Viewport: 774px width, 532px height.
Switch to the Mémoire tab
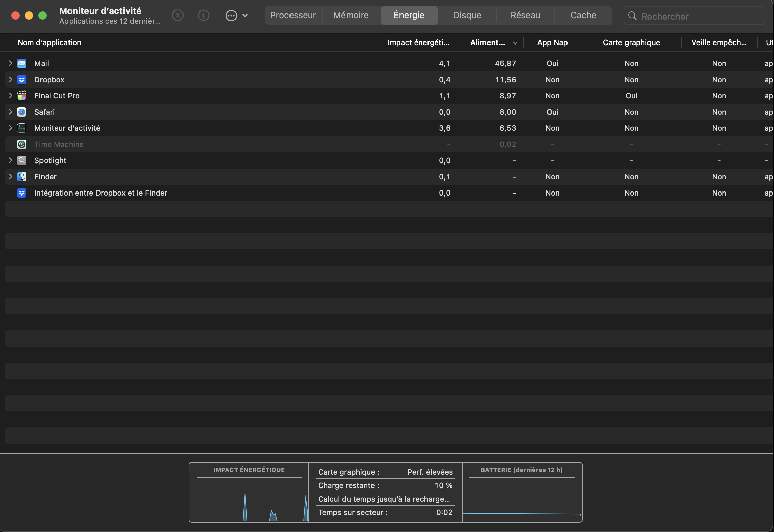[351, 15]
